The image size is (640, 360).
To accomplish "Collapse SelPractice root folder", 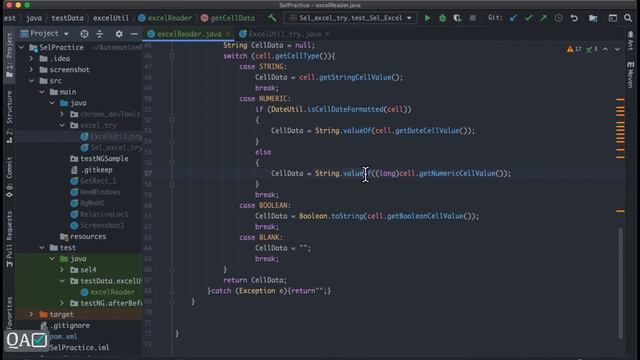I will [x=22, y=47].
